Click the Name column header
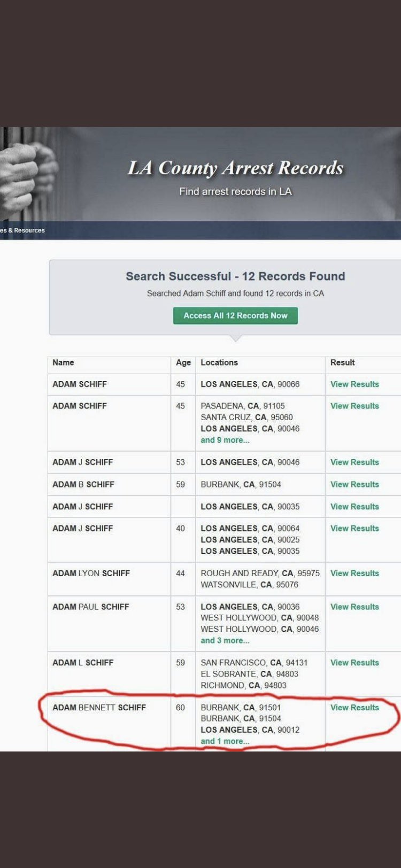Viewport: 401px width, 868px height. pos(63,362)
